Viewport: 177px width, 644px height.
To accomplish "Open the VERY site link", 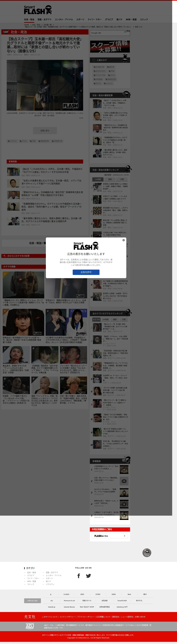I will tap(82, 594).
